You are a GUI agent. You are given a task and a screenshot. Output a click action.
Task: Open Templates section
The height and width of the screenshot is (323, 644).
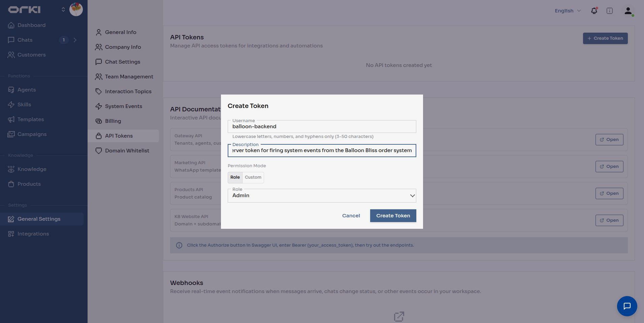point(31,119)
